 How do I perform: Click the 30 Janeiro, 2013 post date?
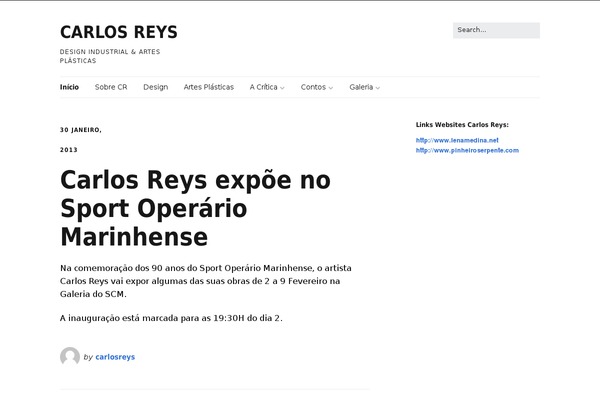click(81, 140)
